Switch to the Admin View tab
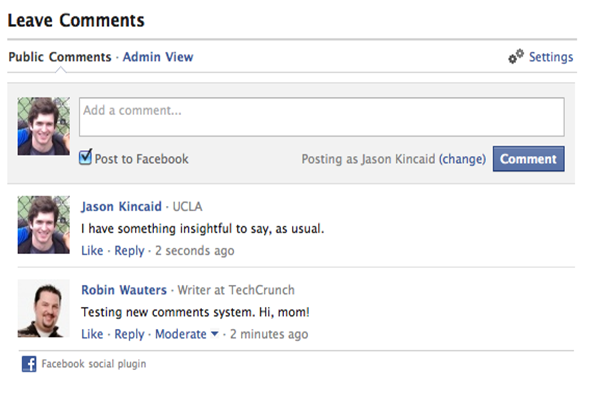Viewport: 600px width, 400px height. pyautogui.click(x=158, y=57)
